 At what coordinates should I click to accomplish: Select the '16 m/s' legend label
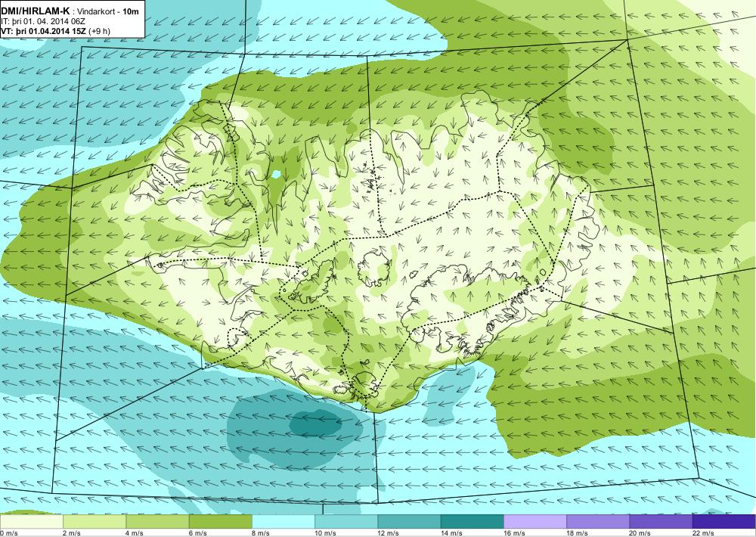[x=514, y=533]
